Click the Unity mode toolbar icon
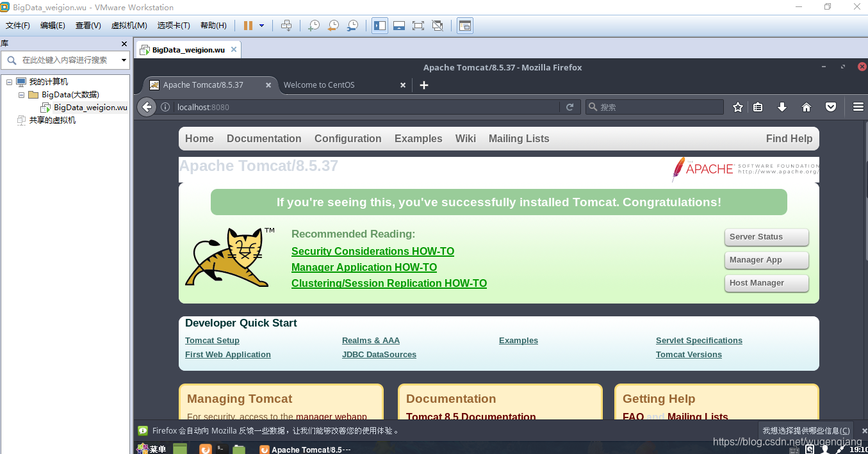Screen dimensions: 868x454 click(x=438, y=26)
